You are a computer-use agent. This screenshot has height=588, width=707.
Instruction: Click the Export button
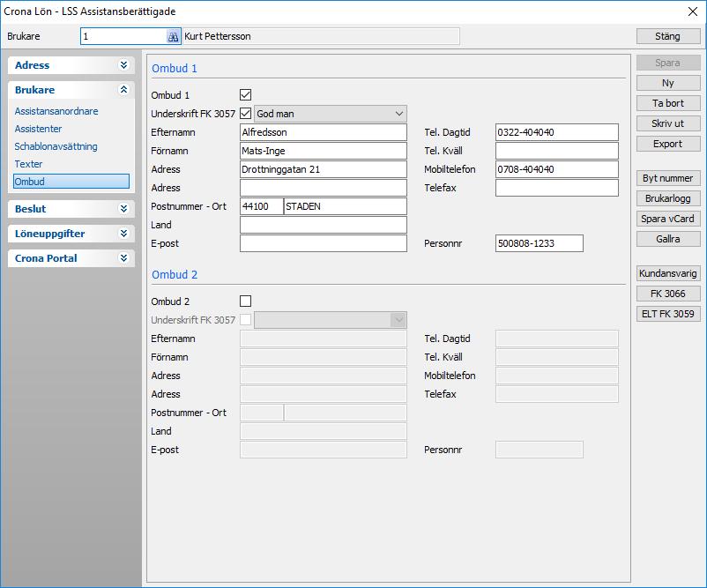[x=668, y=144]
